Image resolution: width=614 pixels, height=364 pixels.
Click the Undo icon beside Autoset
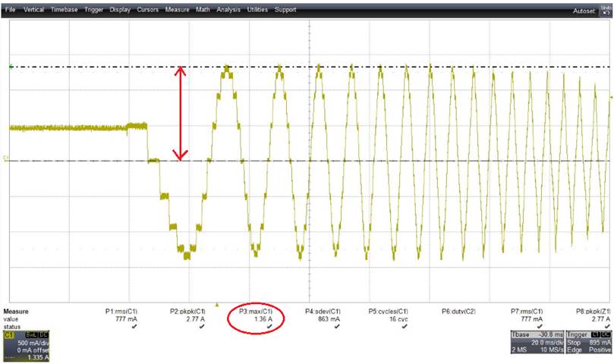[605, 11]
